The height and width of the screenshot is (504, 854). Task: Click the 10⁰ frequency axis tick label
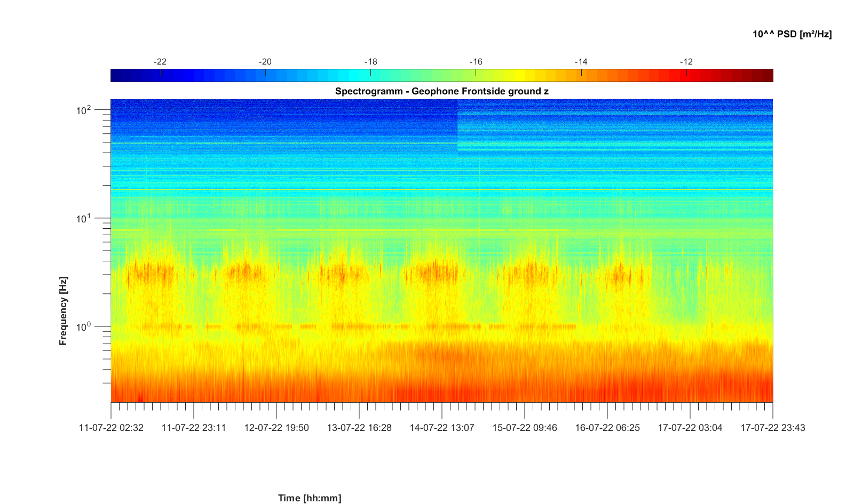(84, 327)
